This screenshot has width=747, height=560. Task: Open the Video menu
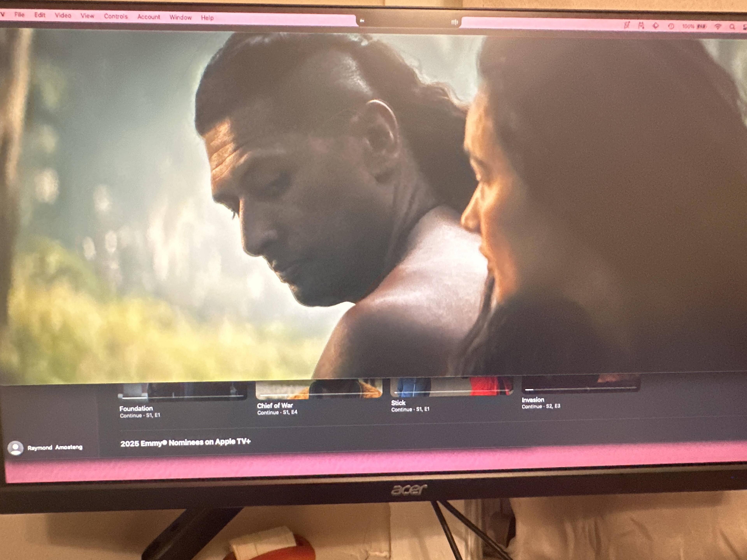pos(63,15)
